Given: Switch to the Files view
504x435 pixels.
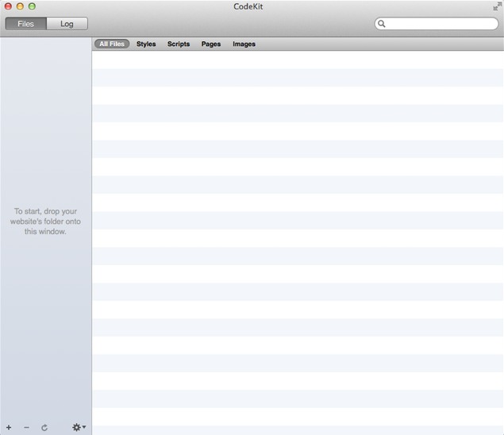Looking at the screenshot, I should [x=25, y=24].
